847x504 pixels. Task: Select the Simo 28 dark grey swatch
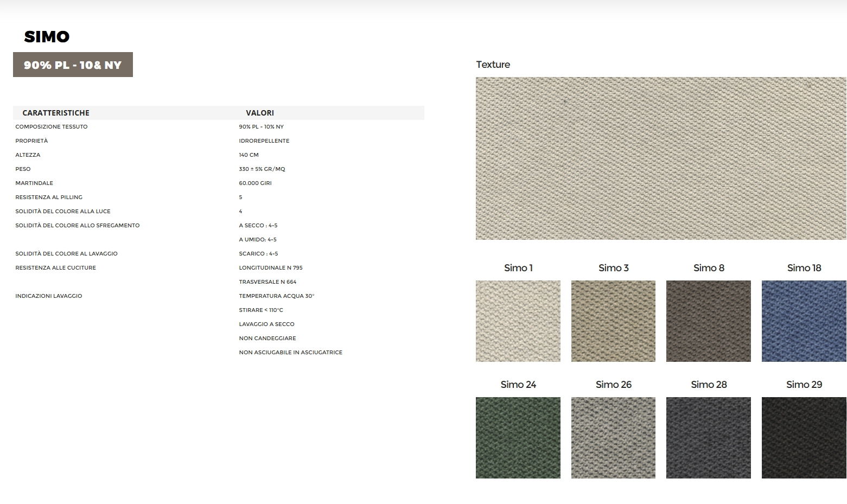pos(709,438)
